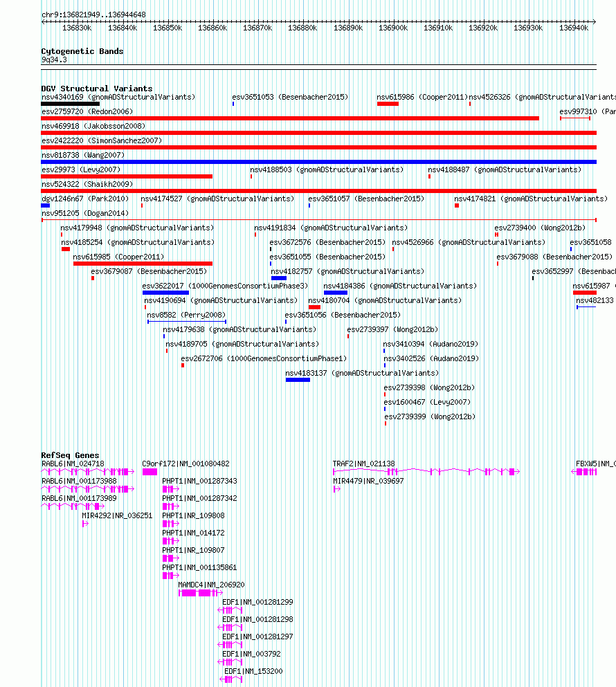The width and height of the screenshot is (616, 687).
Task: Select EDF1|NM_003792 transcript label
Action: [x=251, y=654]
